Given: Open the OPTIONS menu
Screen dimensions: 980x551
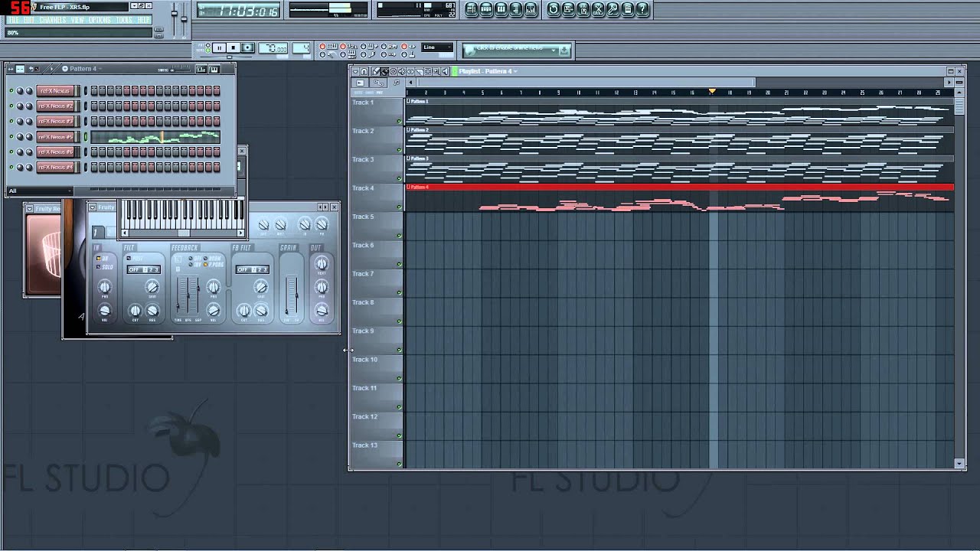Looking at the screenshot, I should click(x=100, y=20).
